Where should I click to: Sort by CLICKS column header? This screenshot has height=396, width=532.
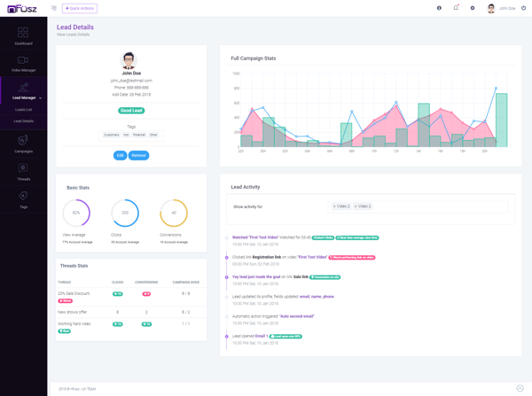pyautogui.click(x=118, y=282)
